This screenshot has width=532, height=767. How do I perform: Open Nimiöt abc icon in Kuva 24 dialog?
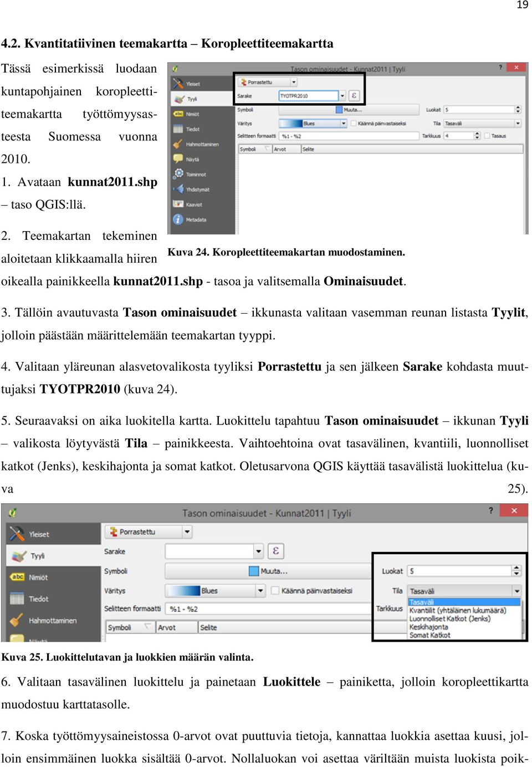(x=178, y=114)
